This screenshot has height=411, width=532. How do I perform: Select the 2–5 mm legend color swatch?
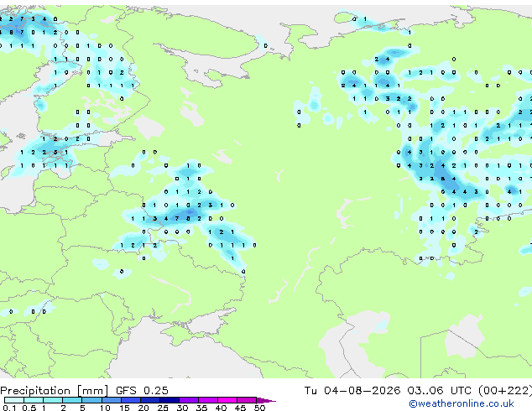(72, 400)
